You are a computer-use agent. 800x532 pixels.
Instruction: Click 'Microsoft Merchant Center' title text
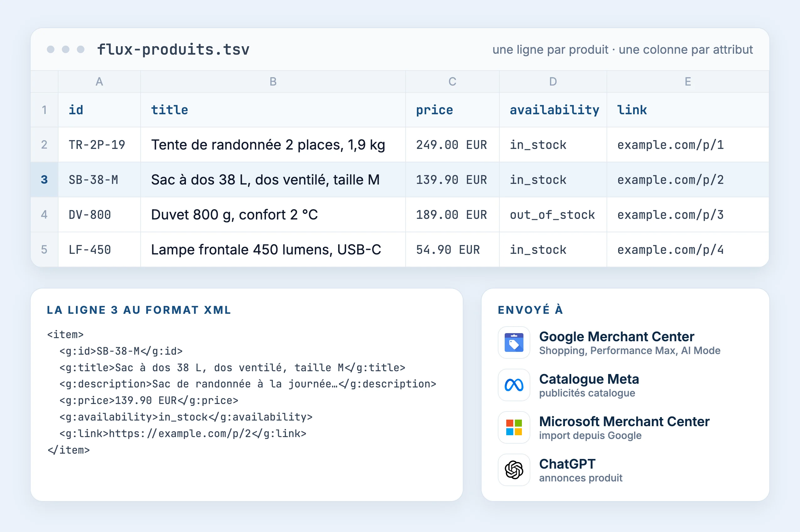click(x=624, y=421)
